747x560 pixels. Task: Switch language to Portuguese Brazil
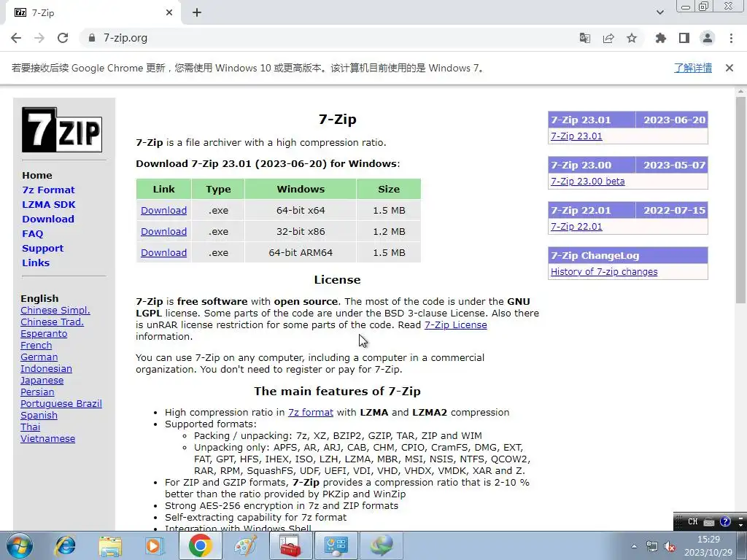pos(61,404)
